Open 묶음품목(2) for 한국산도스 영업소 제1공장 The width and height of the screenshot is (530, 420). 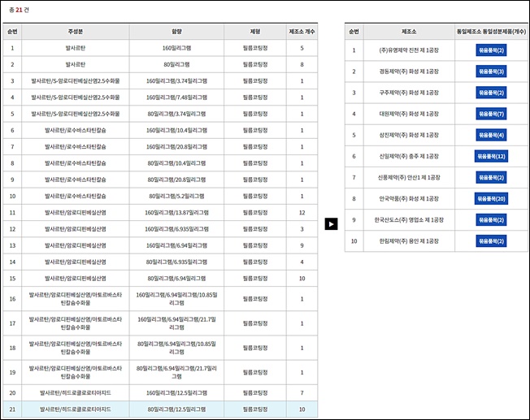click(491, 220)
